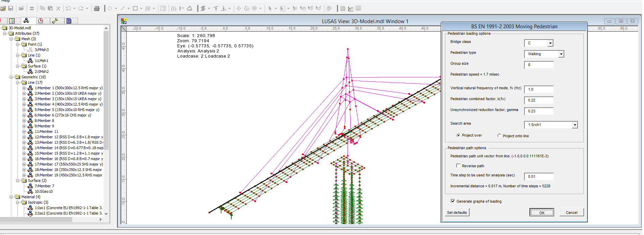Click the tree panel horizontal scrollbar
644x235 pixels.
coord(36,220)
